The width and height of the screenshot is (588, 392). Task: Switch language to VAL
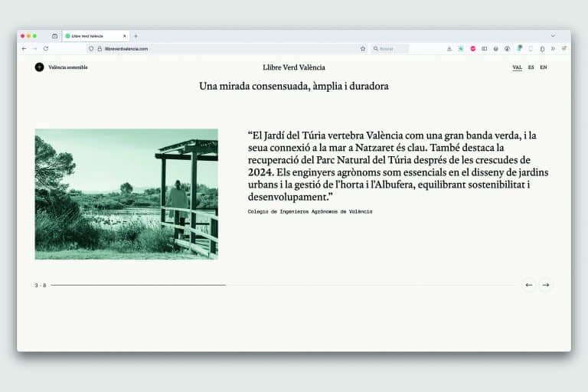pyautogui.click(x=517, y=67)
